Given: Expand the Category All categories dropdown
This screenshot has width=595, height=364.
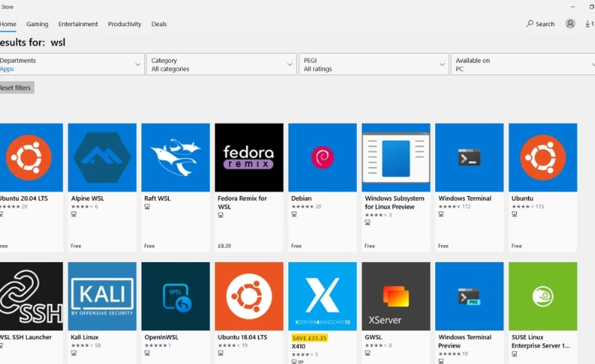Looking at the screenshot, I should click(x=222, y=64).
